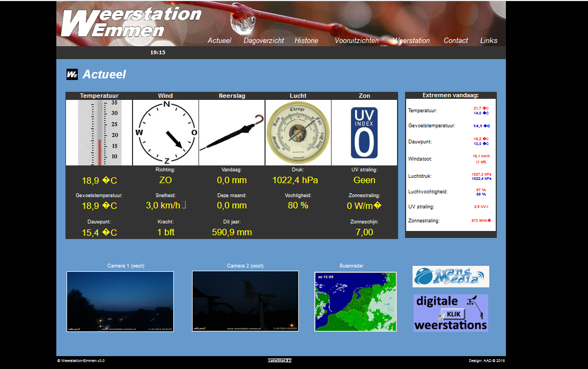Click the UV Index 0 icon

click(x=364, y=133)
